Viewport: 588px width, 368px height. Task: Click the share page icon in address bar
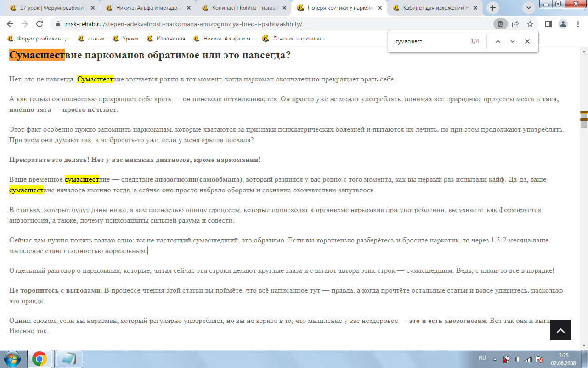pos(515,24)
